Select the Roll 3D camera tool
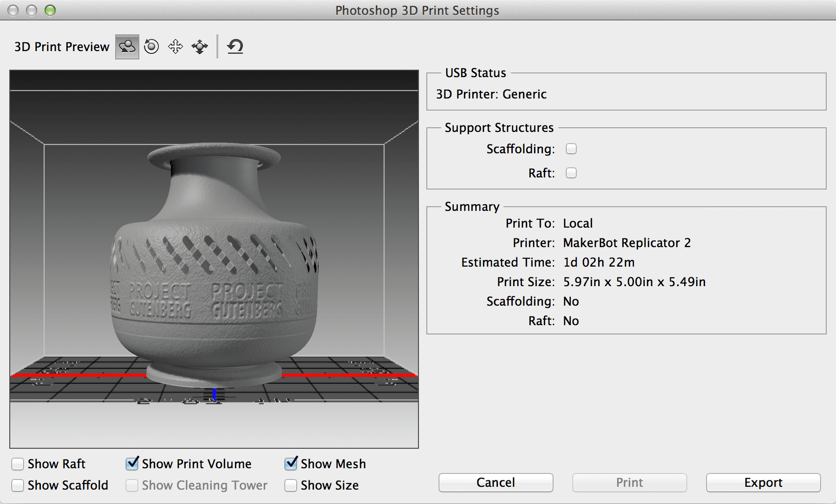 tap(151, 46)
